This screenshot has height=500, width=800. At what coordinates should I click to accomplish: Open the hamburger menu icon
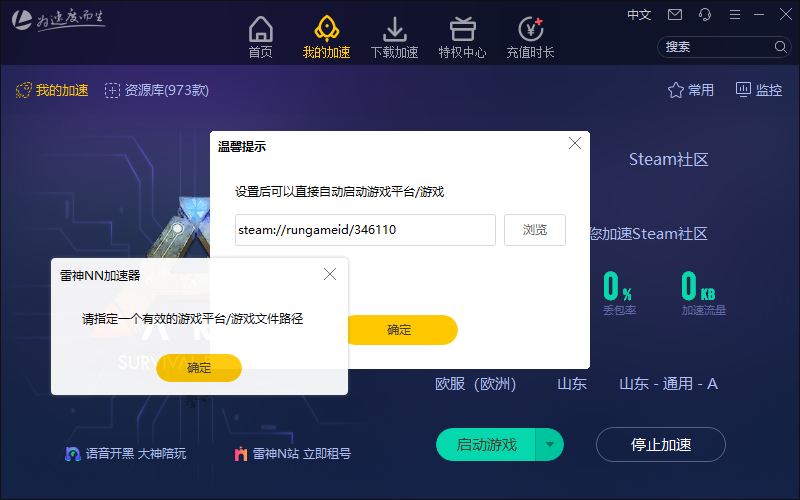[735, 15]
